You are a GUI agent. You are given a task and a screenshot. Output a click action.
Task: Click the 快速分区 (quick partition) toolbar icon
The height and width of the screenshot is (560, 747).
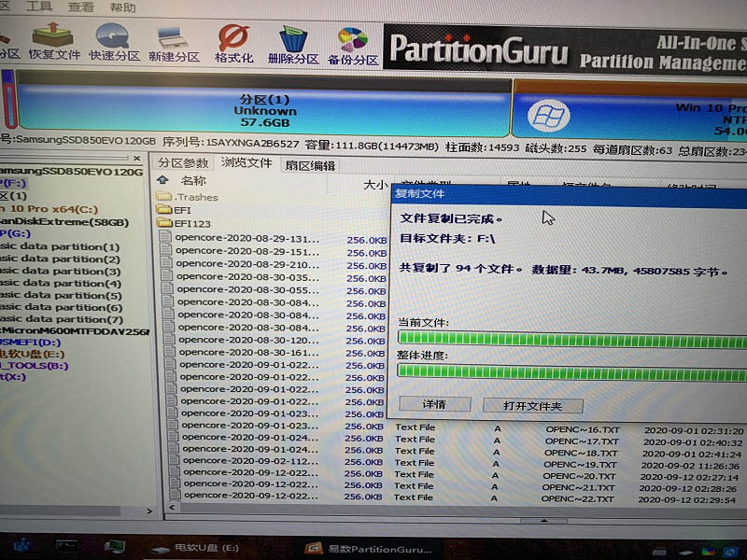pos(114,43)
